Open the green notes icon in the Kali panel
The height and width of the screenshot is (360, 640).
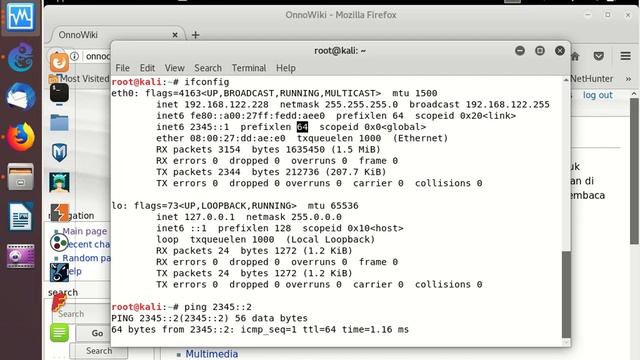(59, 332)
